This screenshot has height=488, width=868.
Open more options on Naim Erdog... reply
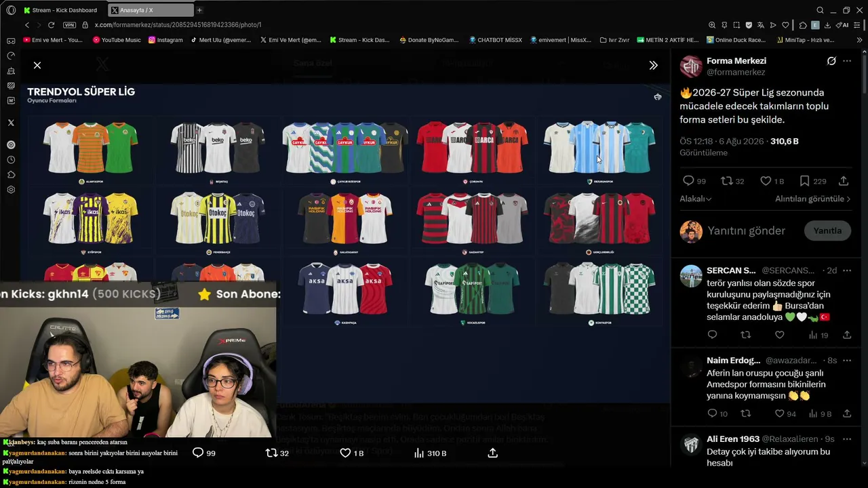(847, 361)
